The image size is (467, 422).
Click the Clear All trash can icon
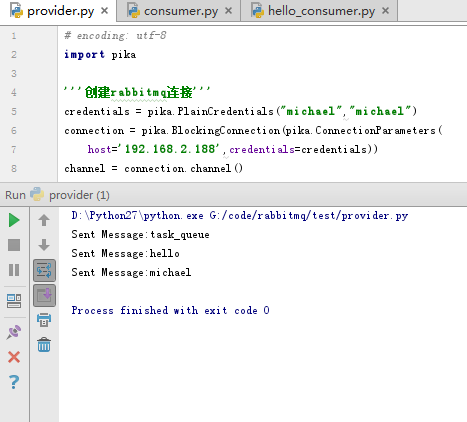point(44,345)
